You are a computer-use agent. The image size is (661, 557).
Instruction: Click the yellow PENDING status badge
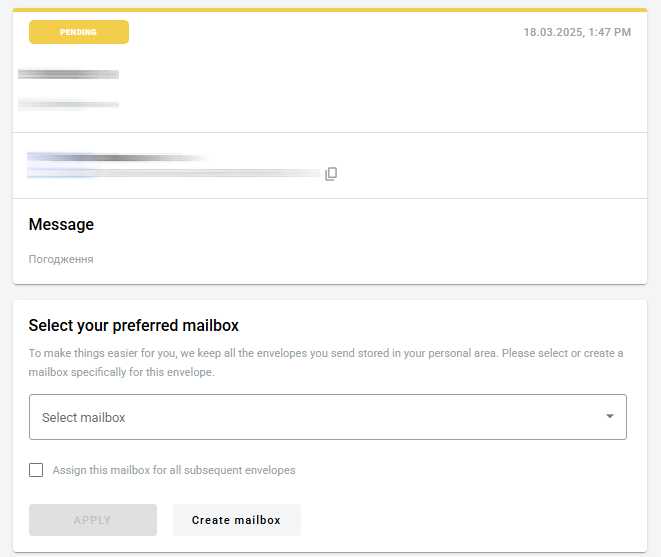(x=79, y=32)
